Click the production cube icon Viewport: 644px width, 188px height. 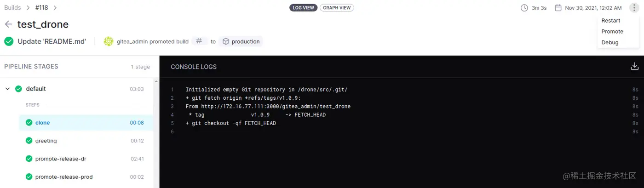point(226,41)
